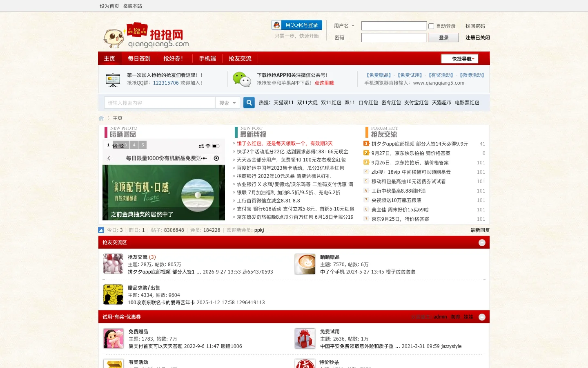Viewport: 588px width, 368px height.
Task: Click the presentation board icon near QQ group notice
Action: pos(113,79)
